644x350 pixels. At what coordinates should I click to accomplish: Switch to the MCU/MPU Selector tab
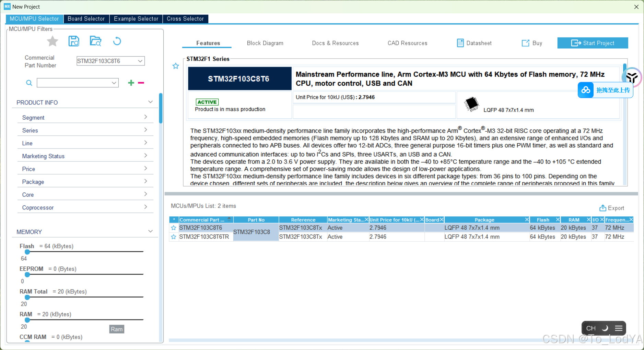pyautogui.click(x=34, y=19)
